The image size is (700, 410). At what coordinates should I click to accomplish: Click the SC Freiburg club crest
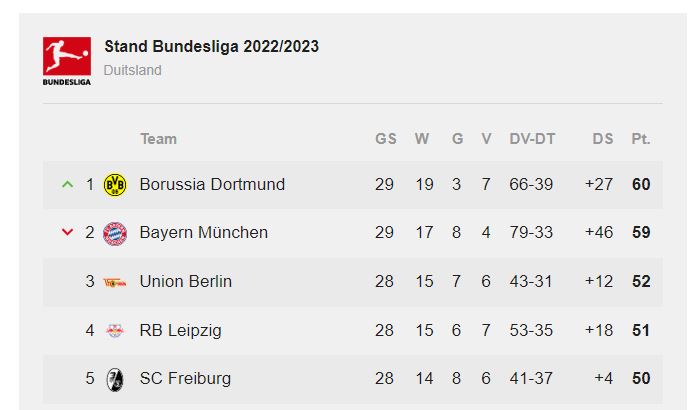point(115,379)
